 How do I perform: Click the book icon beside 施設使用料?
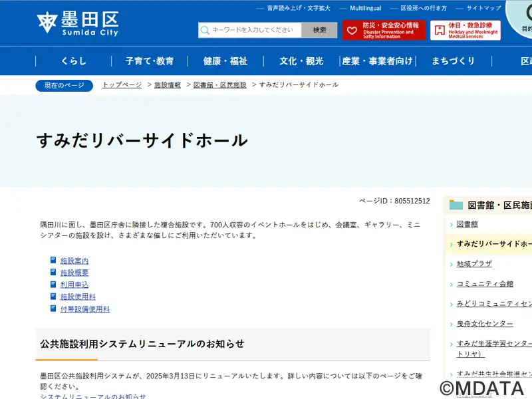(53, 296)
